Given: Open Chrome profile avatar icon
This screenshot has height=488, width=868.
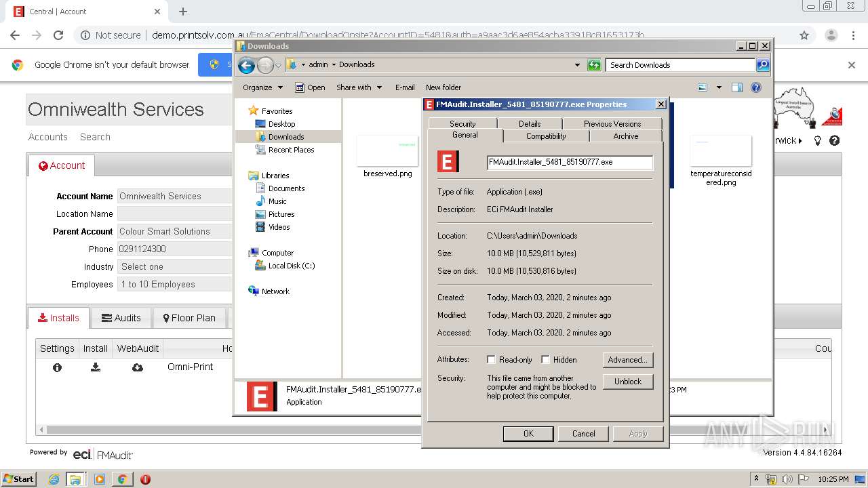Looking at the screenshot, I should click(831, 35).
